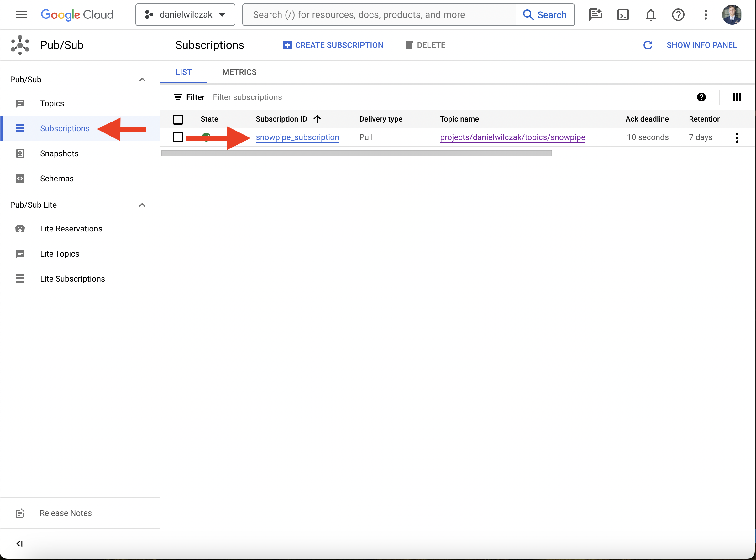Sort by Subscription ID column
756x560 pixels.
click(281, 119)
